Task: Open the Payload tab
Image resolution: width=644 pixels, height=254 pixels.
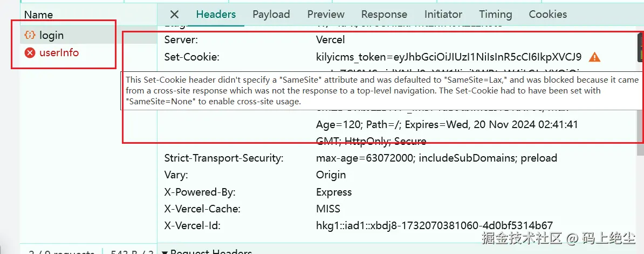Action: pyautogui.click(x=271, y=15)
